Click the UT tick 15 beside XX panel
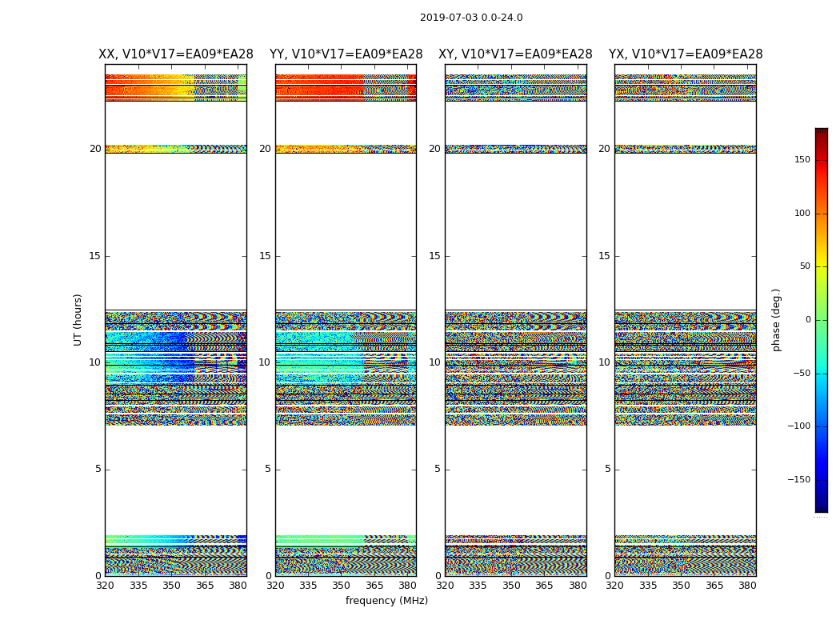The width and height of the screenshot is (840, 640). coord(95,255)
